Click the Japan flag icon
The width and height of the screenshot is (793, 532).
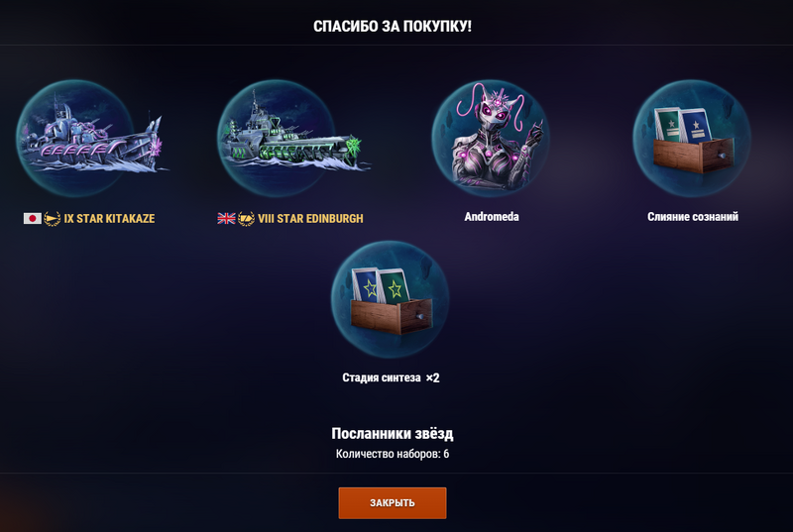click(x=33, y=218)
